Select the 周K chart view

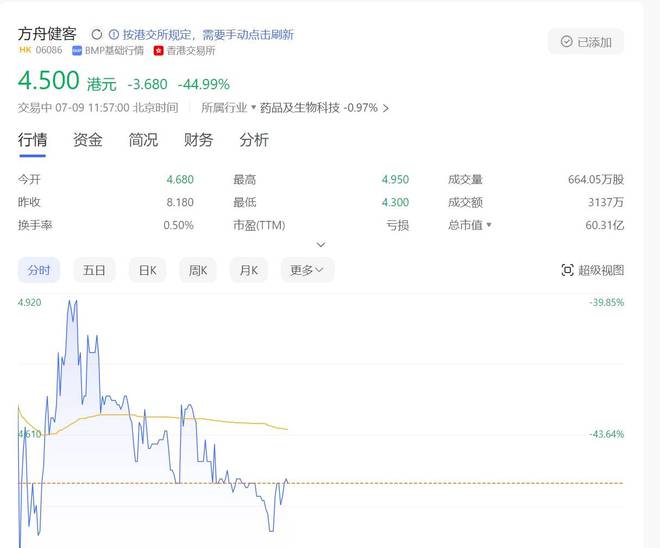198,270
